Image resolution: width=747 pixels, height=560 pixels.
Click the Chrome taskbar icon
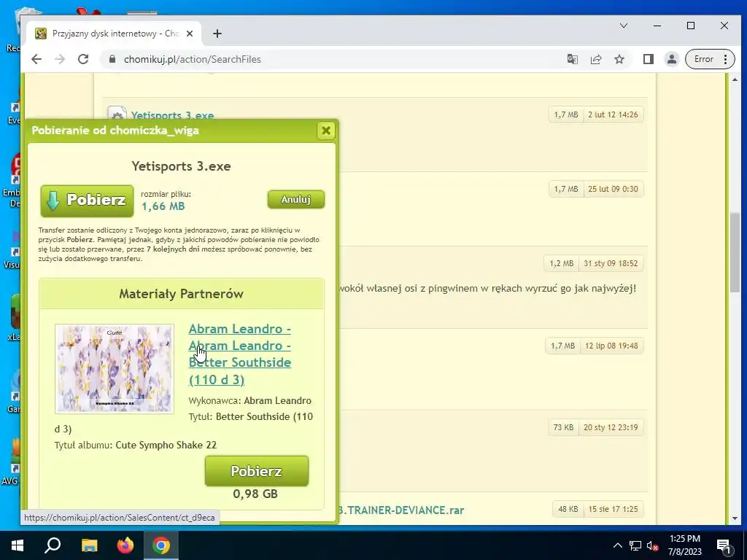(x=161, y=545)
